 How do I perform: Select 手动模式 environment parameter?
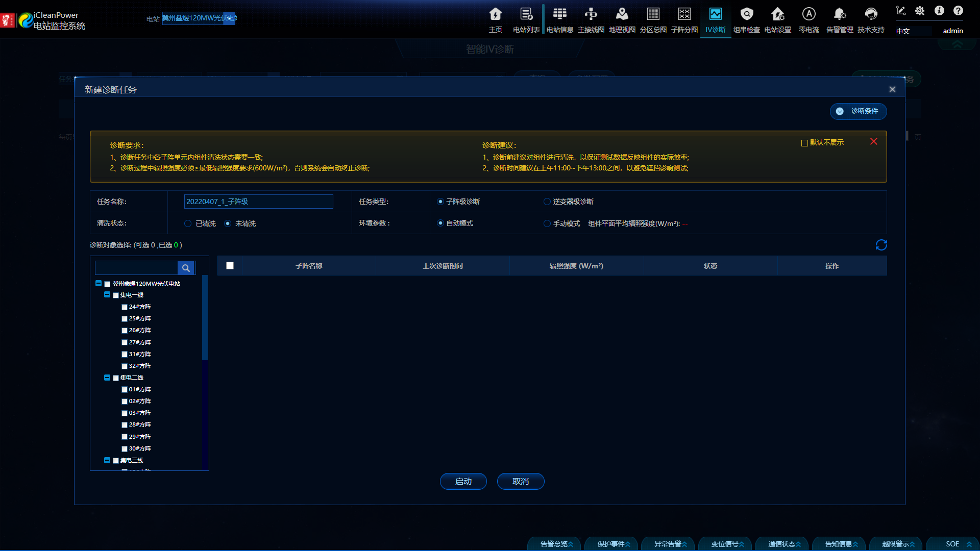(x=547, y=223)
